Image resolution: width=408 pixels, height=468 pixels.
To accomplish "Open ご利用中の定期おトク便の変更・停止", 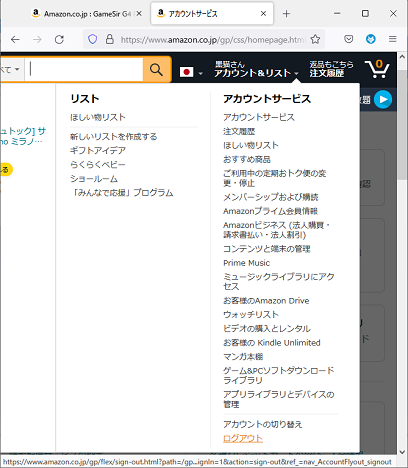I will click(x=274, y=178).
